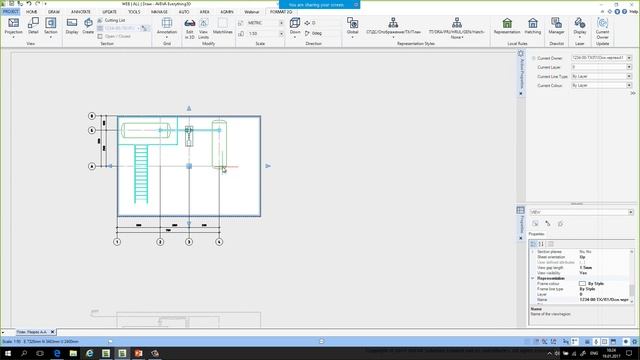Close the sheet document tab
640x360 pixels.
point(52,332)
